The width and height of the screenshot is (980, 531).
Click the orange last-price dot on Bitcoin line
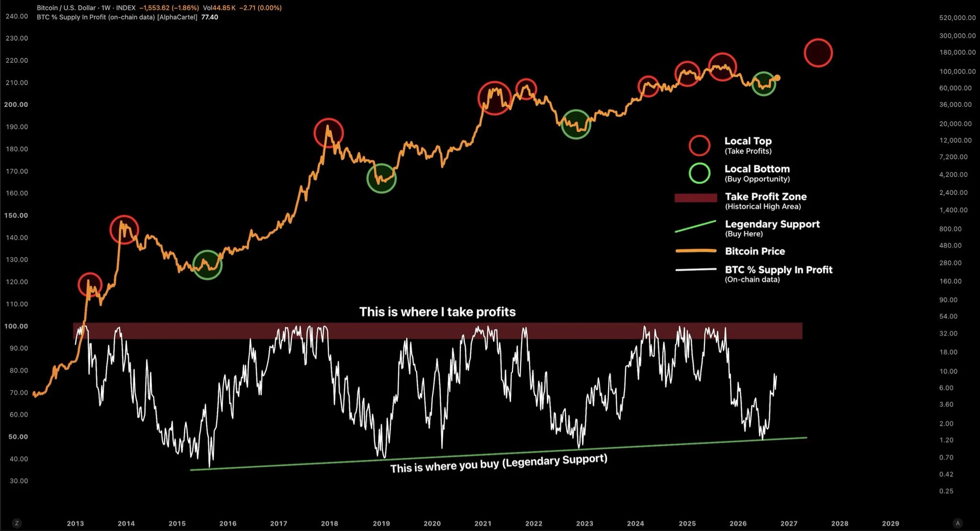[777, 78]
